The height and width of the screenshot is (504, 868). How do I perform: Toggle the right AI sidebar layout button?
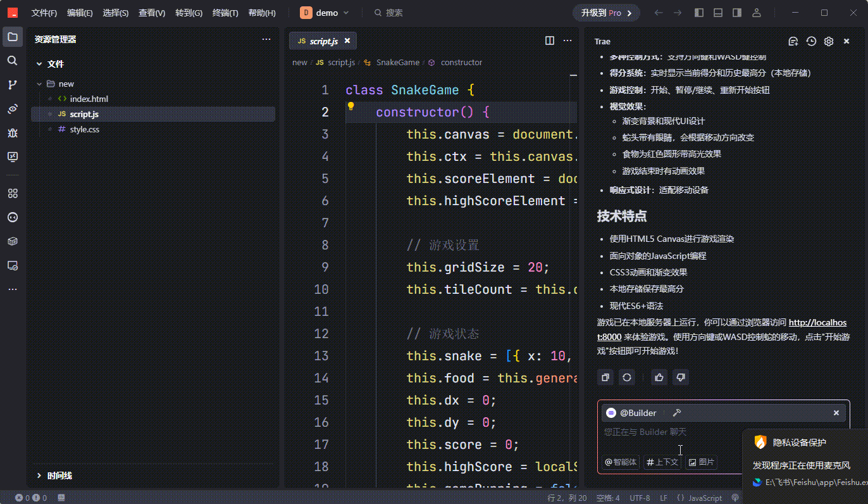[737, 13]
